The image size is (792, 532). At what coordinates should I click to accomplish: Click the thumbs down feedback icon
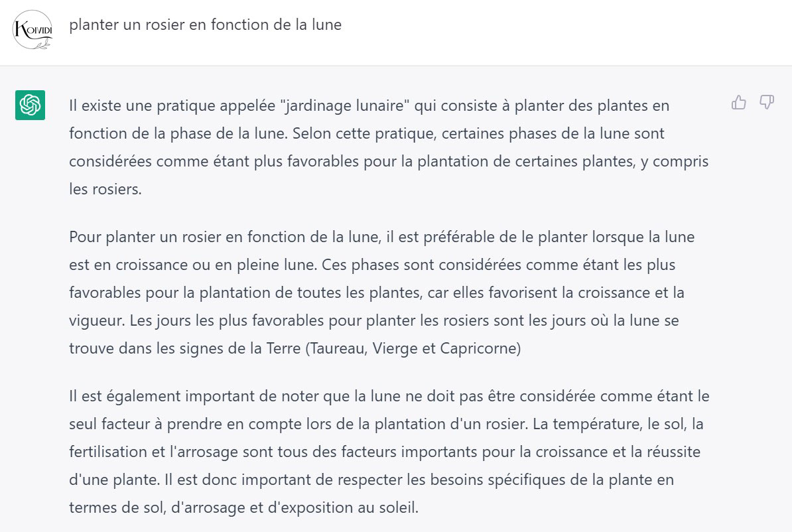pyautogui.click(x=767, y=102)
